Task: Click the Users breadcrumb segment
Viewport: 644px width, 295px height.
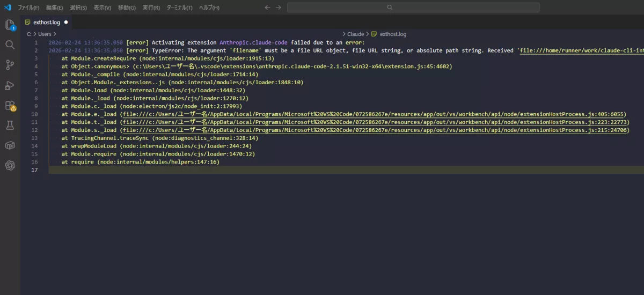Action: [45, 34]
